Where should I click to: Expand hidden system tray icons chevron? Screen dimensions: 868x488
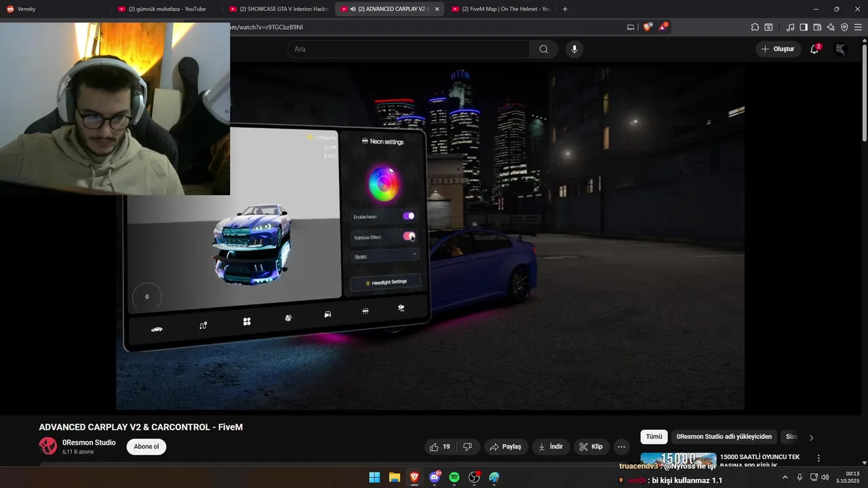(x=785, y=477)
